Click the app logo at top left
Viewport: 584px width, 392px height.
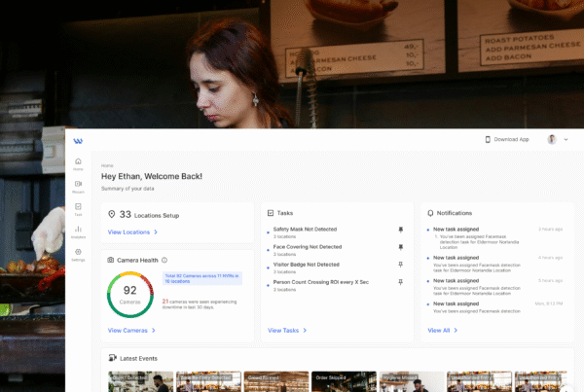pos(78,140)
